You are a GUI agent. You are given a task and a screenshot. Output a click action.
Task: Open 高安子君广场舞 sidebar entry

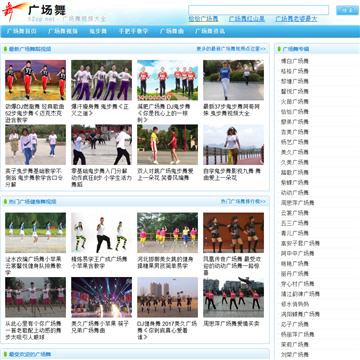(x=300, y=243)
